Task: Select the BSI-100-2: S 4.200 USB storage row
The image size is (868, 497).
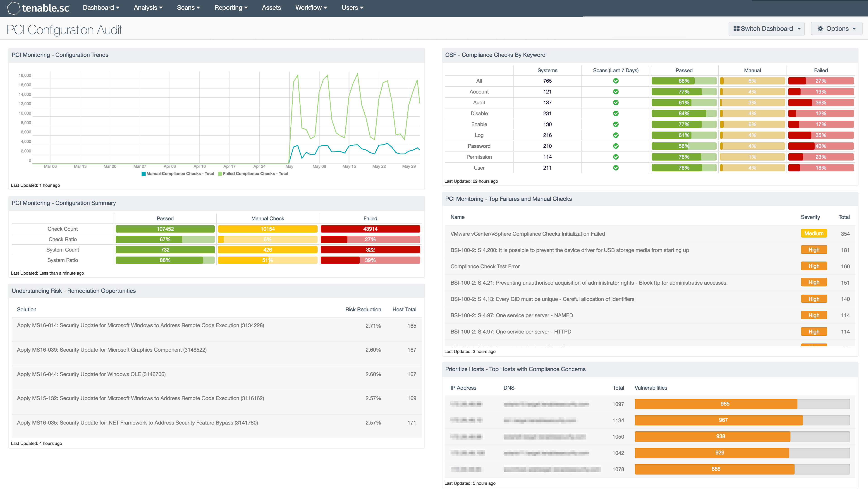Action: [x=650, y=250]
